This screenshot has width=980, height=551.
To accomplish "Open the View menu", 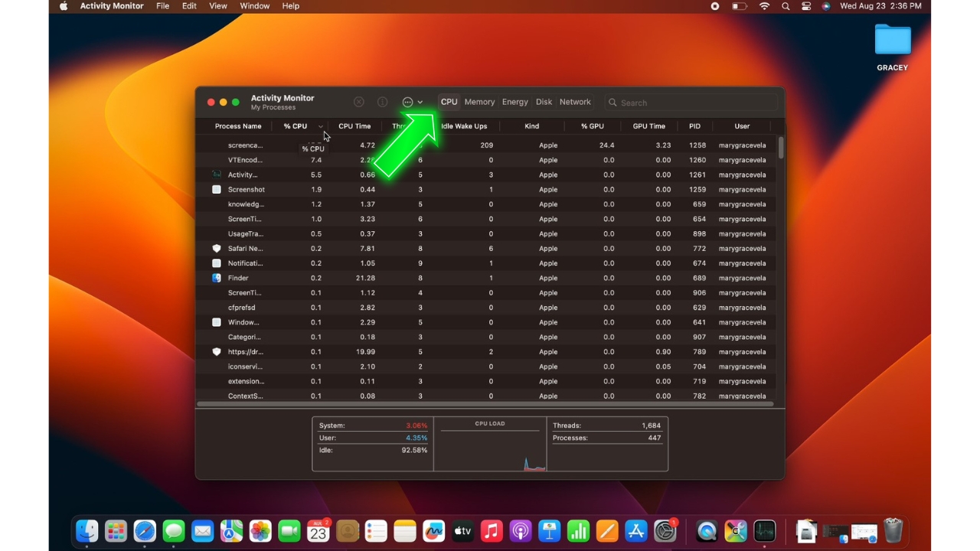I will click(x=218, y=6).
